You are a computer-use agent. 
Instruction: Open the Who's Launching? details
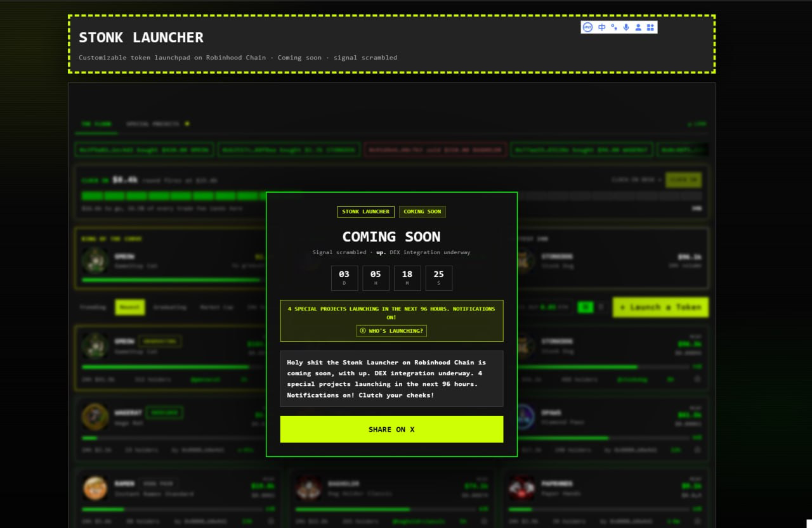click(391, 331)
